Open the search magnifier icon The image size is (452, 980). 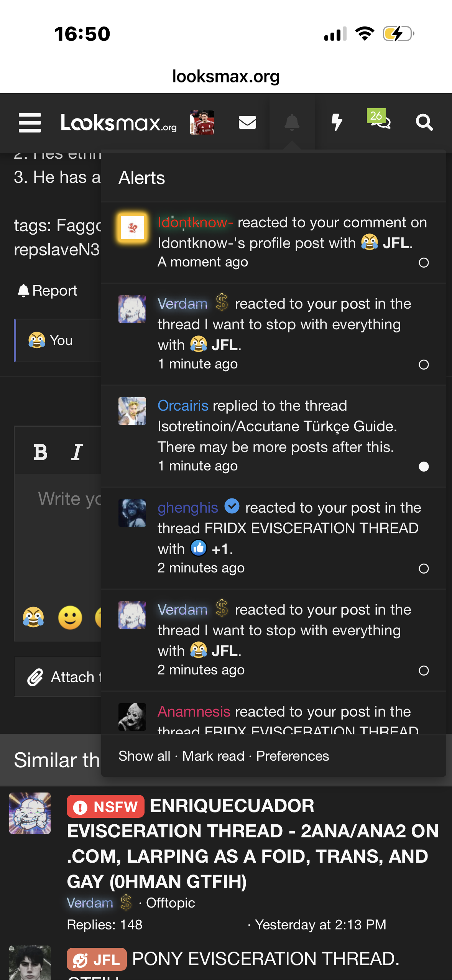(x=424, y=123)
